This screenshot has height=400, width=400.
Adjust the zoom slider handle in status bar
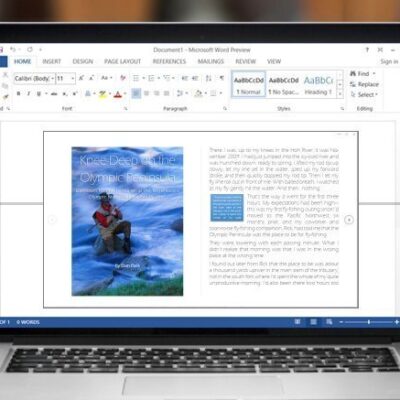369,322
